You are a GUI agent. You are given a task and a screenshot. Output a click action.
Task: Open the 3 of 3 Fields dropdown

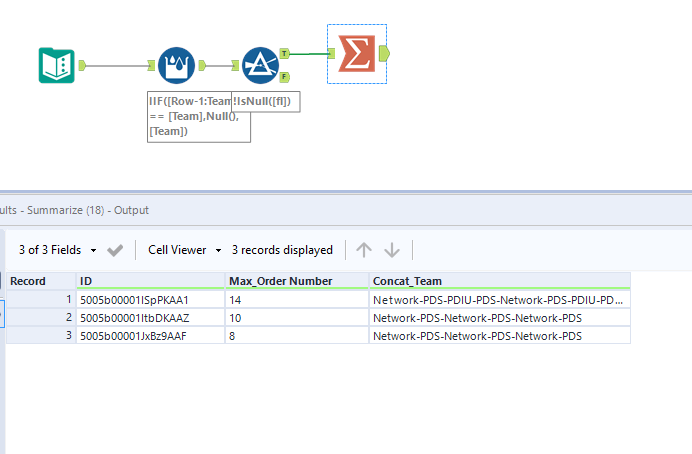(x=59, y=250)
